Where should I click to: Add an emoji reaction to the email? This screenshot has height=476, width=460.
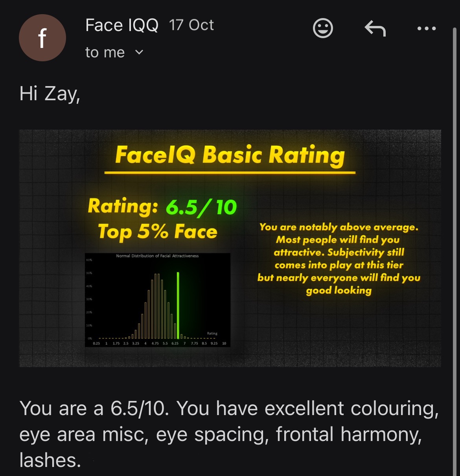[x=323, y=28]
